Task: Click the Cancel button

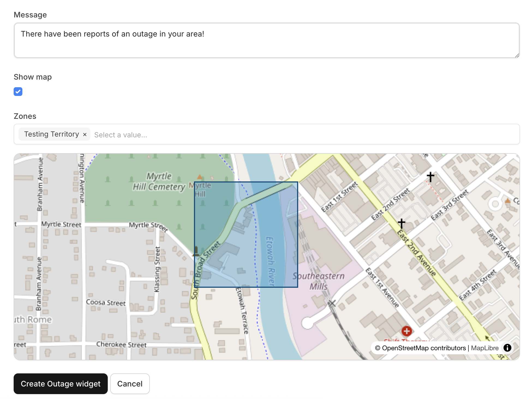Action: click(130, 384)
